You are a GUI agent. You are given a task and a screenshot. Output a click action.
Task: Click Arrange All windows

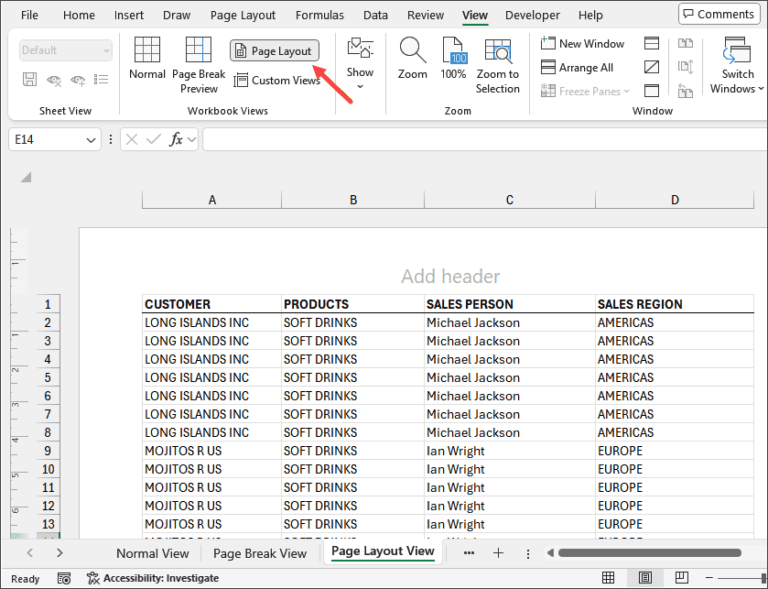point(577,68)
